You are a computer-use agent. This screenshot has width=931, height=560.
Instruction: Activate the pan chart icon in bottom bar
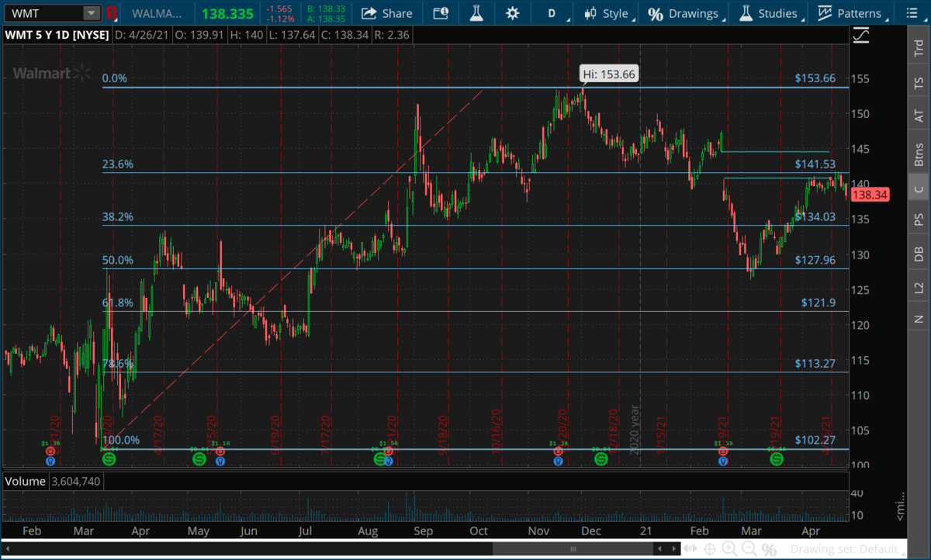[690, 548]
